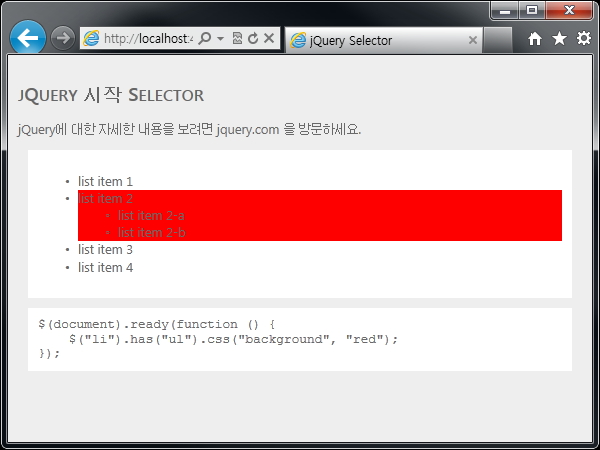Toggle the compatibility view icon
This screenshot has width=600, height=450.
click(237, 38)
